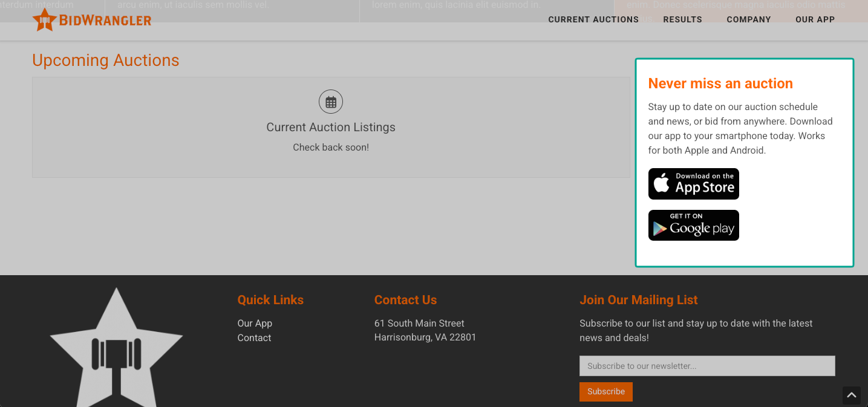This screenshot has height=407, width=868.
Task: Focus the Subscribe to our newsletter field
Action: pyautogui.click(x=707, y=366)
